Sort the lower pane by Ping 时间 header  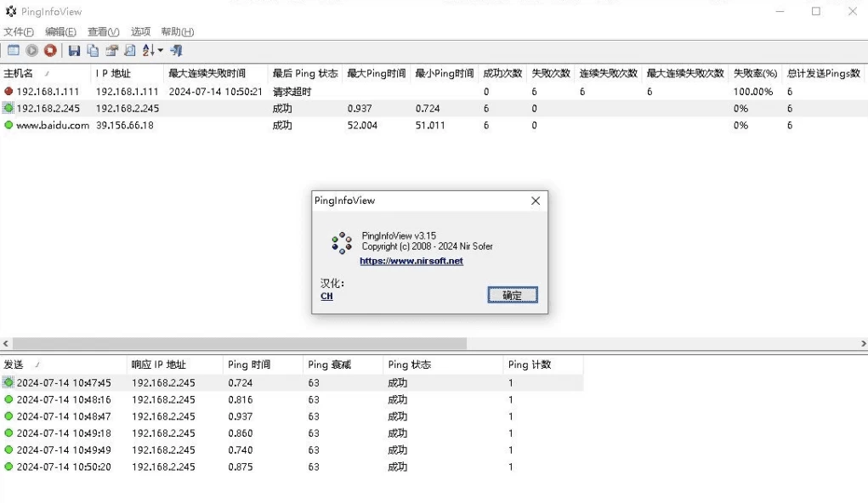point(248,365)
